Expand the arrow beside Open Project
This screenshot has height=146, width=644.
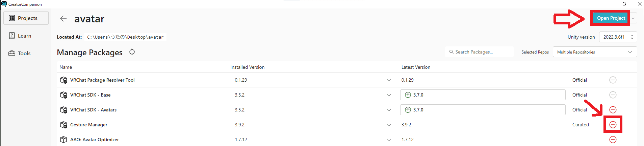[633, 18]
